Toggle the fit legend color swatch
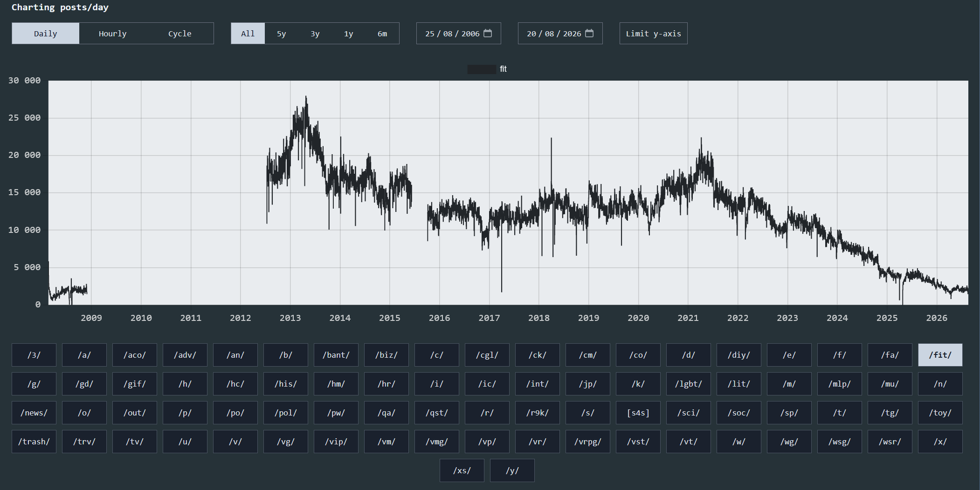980x490 pixels. coord(482,69)
